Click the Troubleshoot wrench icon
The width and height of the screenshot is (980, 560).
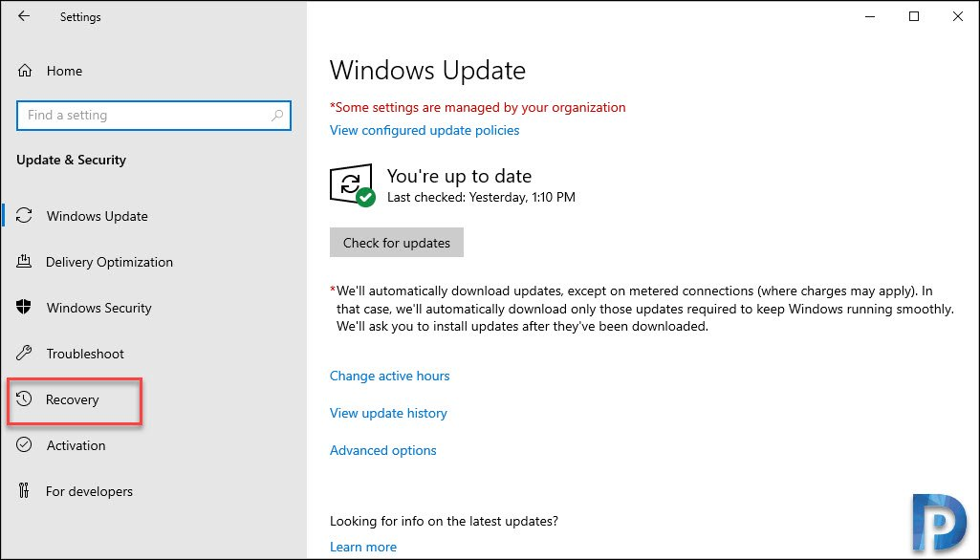24,354
